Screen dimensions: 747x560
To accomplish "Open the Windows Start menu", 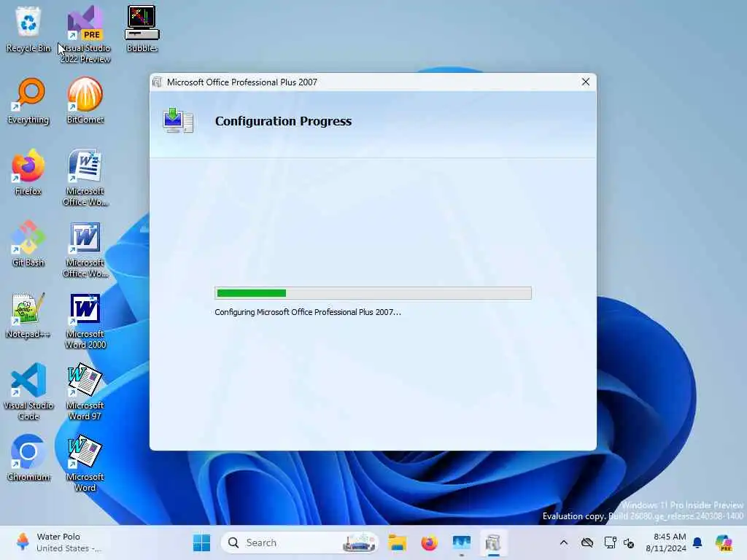I will tap(201, 542).
